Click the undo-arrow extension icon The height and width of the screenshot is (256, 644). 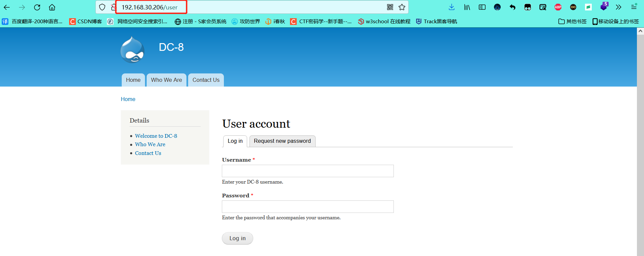[x=513, y=7]
